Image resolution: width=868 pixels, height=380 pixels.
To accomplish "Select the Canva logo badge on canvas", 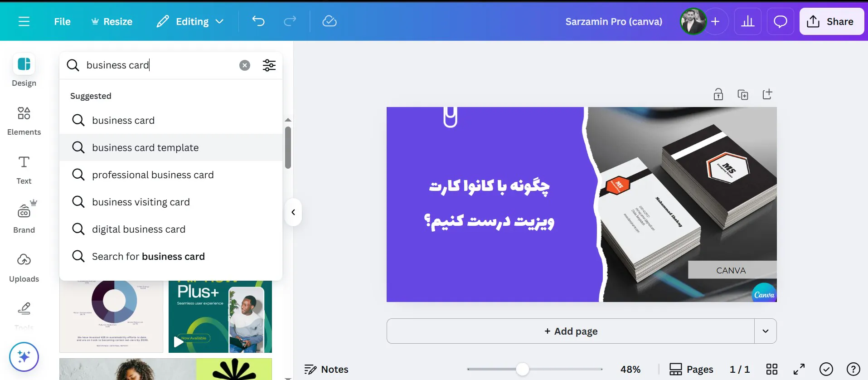I will [x=764, y=293].
